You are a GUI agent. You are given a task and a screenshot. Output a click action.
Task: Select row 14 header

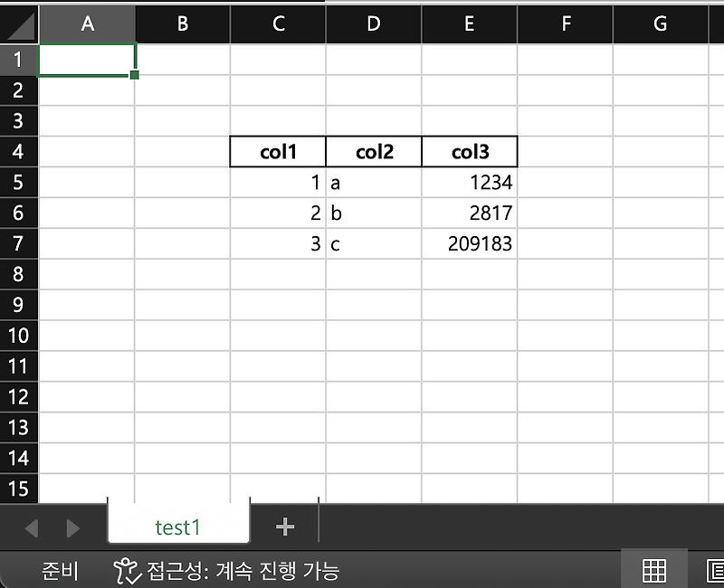pyautogui.click(x=18, y=458)
